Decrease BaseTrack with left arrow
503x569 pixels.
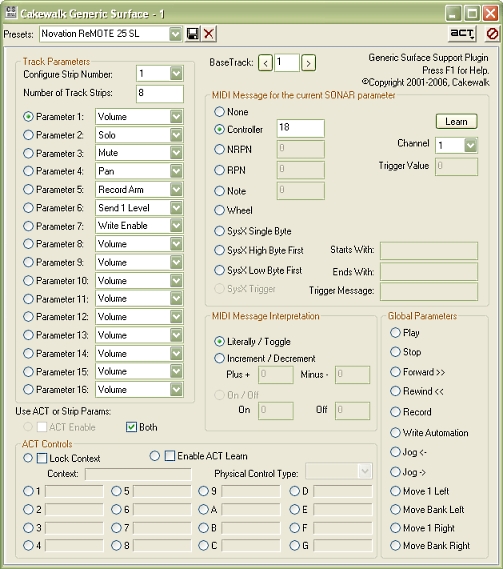(x=265, y=63)
